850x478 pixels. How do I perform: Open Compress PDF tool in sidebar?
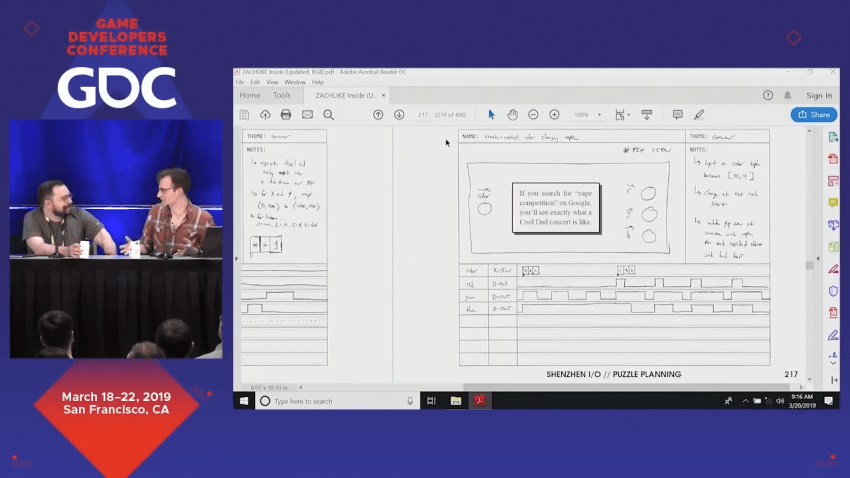point(833,313)
